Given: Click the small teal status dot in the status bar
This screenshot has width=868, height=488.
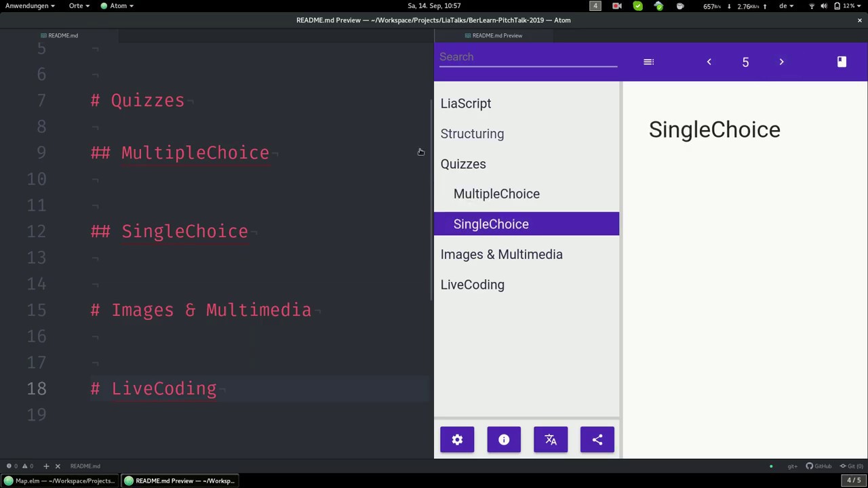Looking at the screenshot, I should coord(771,466).
